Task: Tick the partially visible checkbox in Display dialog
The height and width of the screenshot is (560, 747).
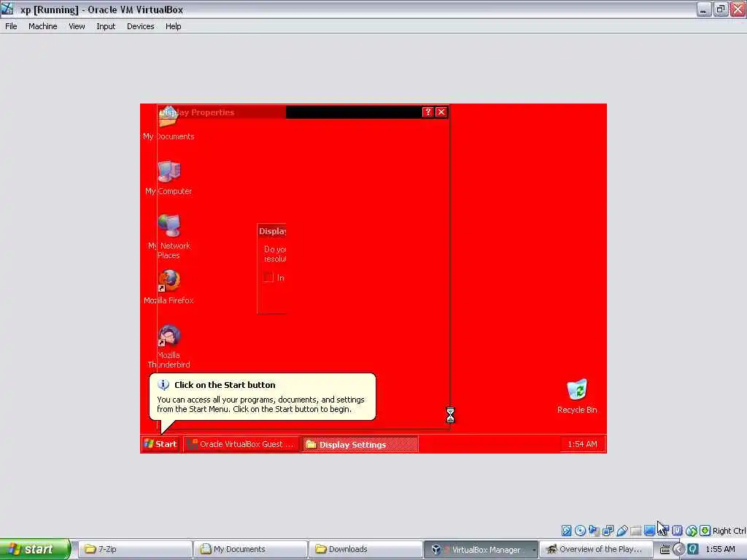Action: pos(268,277)
